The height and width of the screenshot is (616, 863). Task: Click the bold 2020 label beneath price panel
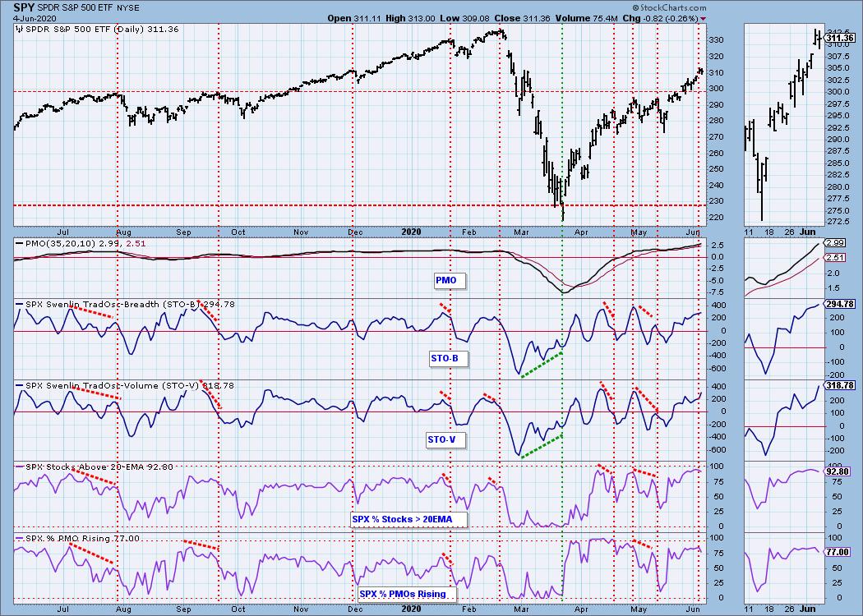pos(411,232)
